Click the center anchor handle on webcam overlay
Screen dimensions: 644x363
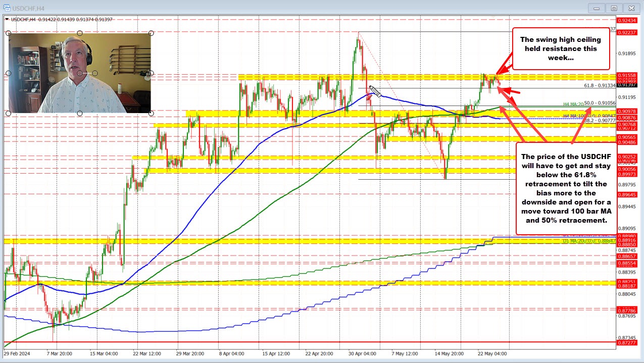80,74
